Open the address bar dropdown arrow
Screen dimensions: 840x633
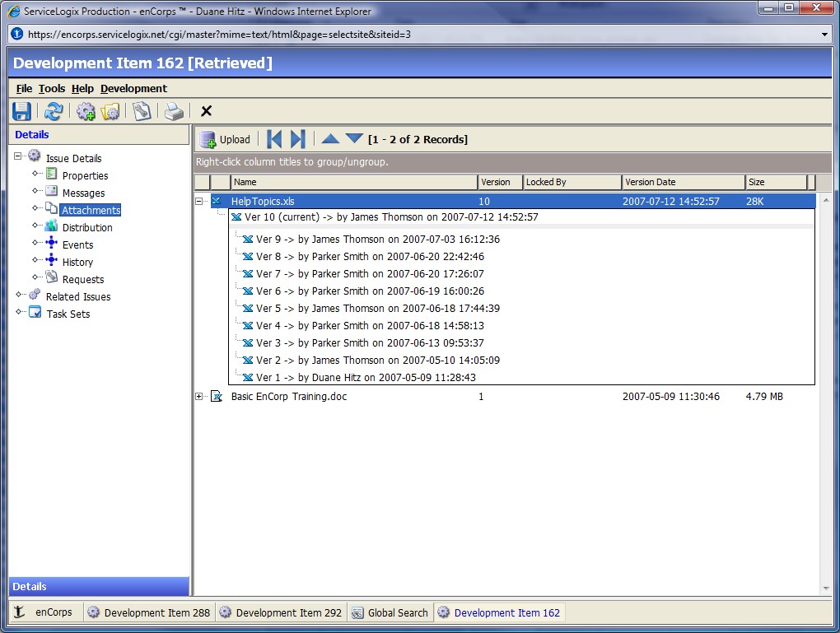[x=824, y=35]
